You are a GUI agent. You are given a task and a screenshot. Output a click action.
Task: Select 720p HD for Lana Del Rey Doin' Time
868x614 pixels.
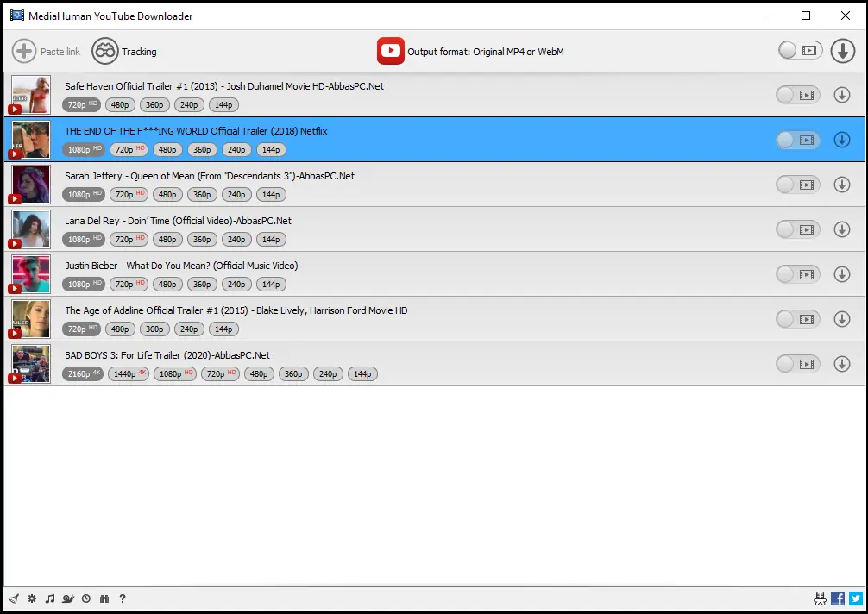[x=129, y=240]
